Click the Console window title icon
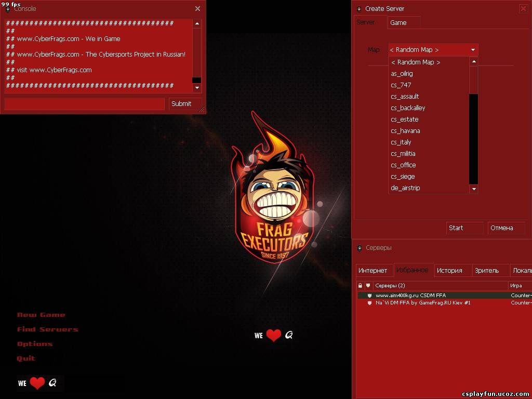This screenshot has width=532, height=399. point(8,9)
